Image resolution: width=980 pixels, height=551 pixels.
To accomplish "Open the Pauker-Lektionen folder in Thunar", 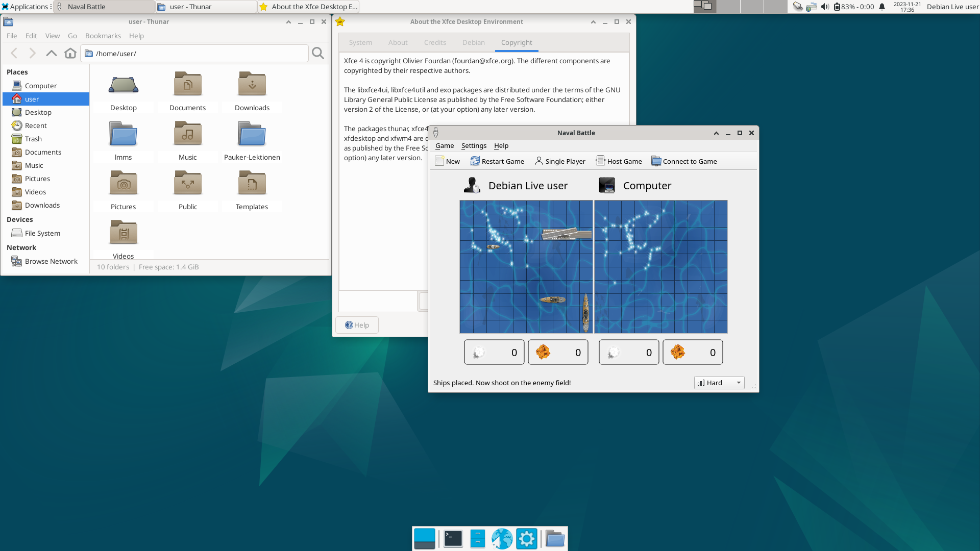I will 252,134.
